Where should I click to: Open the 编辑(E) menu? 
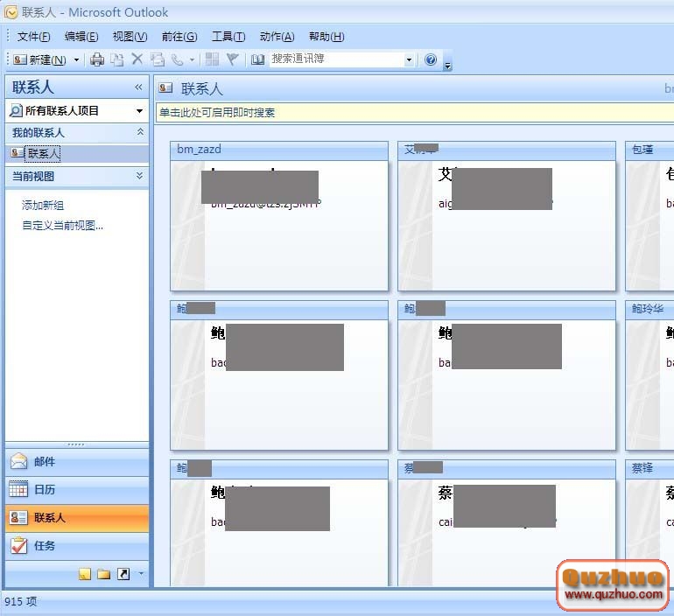point(81,37)
